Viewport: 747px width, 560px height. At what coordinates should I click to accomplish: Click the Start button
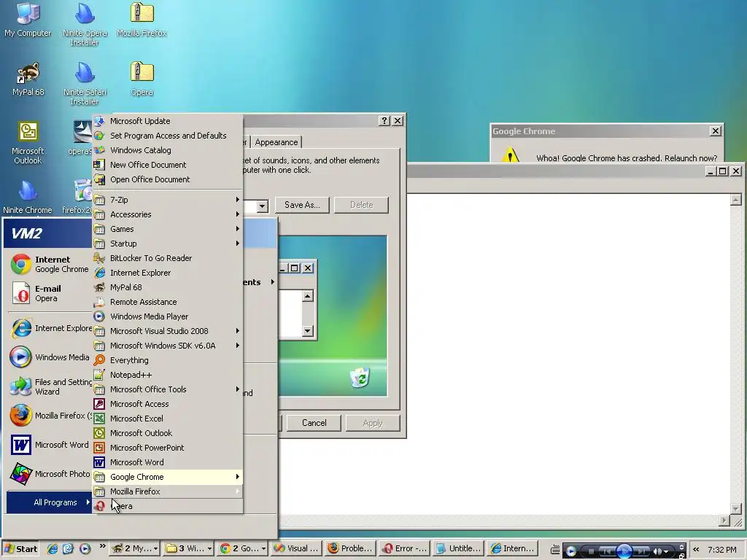pyautogui.click(x=20, y=548)
